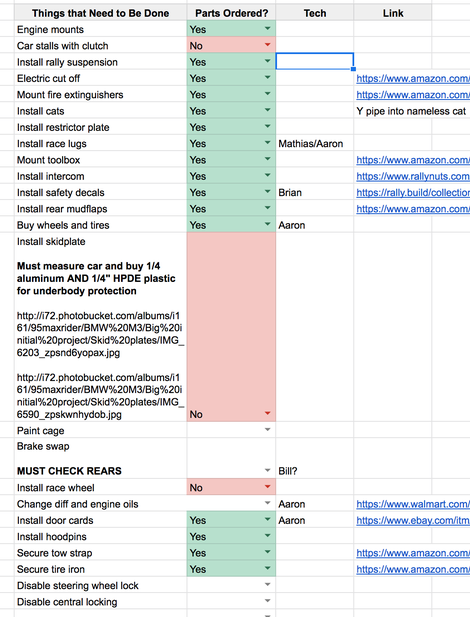Open Amazon link for Secure tow strap
The image size is (470, 617).
[x=413, y=553]
